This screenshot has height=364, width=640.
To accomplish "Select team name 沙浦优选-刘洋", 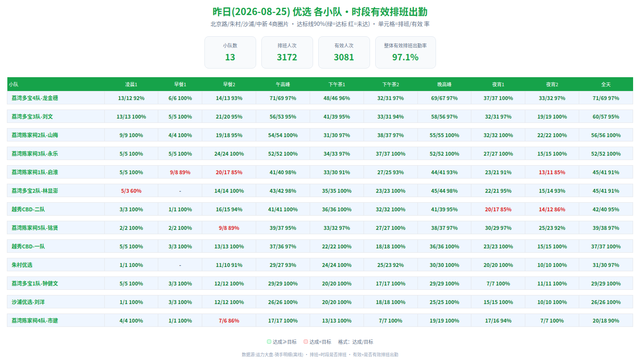I will (28, 302).
